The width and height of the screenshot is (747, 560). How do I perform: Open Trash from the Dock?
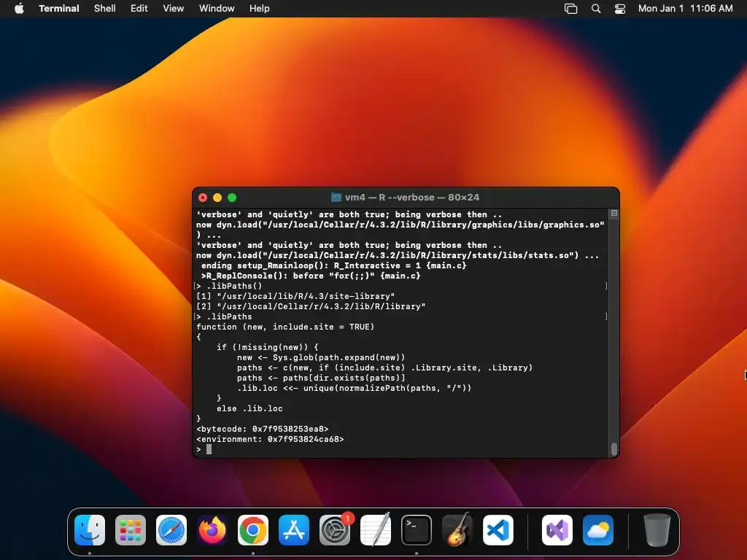(657, 530)
